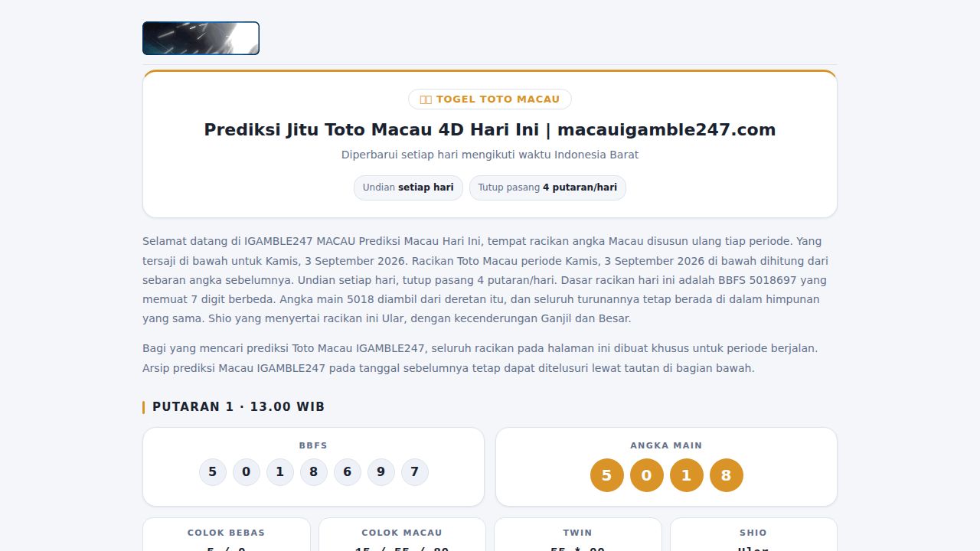Select the TWIN card label
This screenshot has height=551, width=980.
[578, 533]
